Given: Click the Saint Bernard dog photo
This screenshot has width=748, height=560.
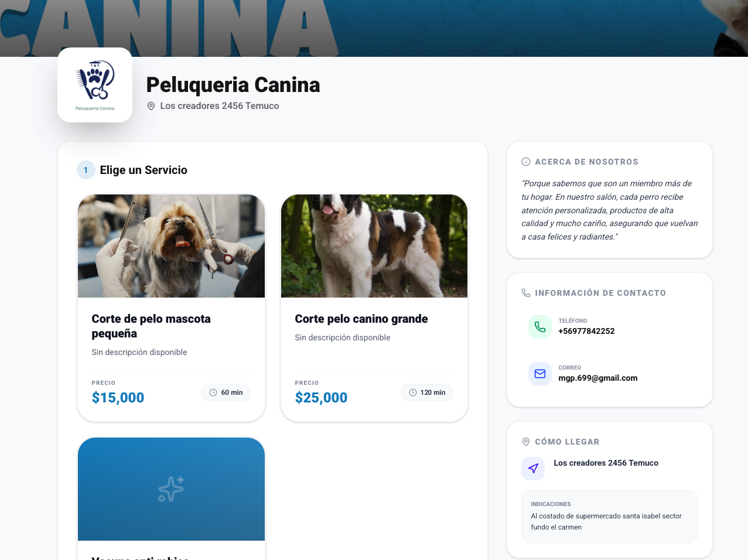Looking at the screenshot, I should (x=374, y=246).
